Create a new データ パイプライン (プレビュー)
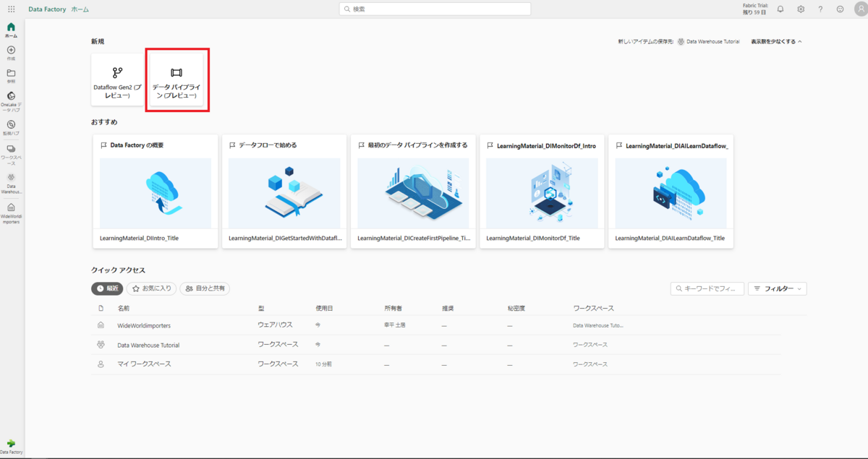 point(176,81)
